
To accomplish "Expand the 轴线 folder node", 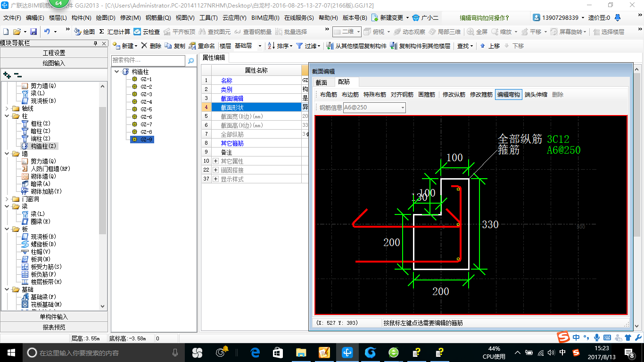I will pos(7,108).
